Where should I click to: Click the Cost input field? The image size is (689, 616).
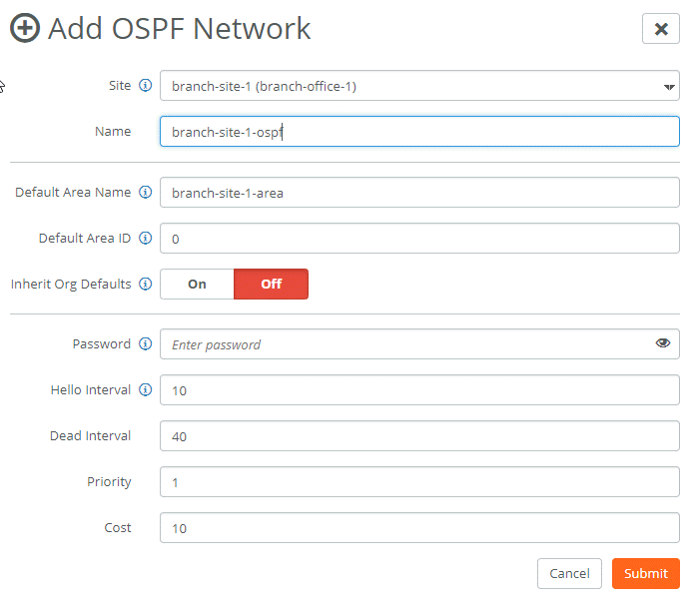pyautogui.click(x=419, y=528)
